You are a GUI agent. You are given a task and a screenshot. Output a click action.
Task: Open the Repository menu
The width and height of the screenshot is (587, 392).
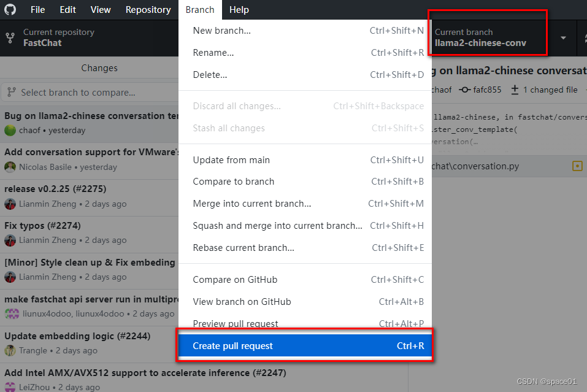148,9
